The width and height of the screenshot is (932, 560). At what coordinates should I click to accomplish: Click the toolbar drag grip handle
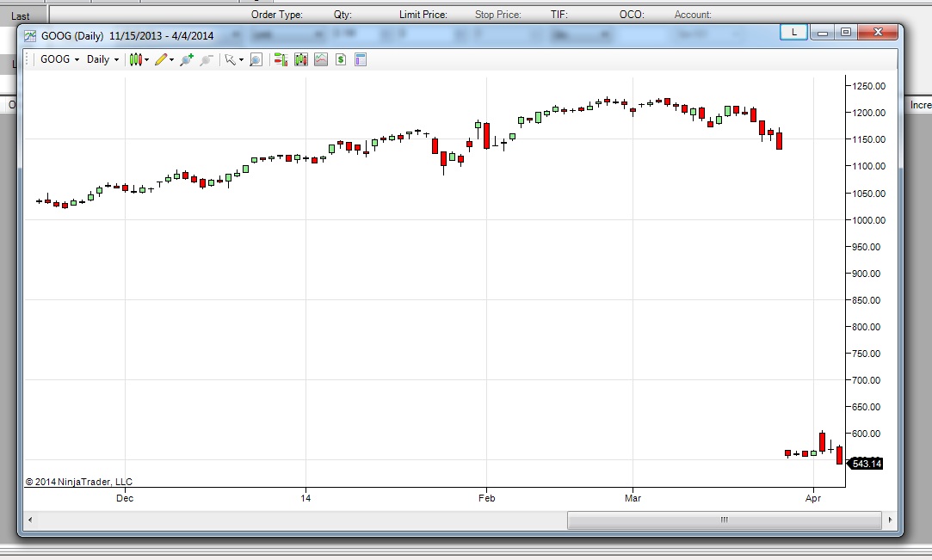pyautogui.click(x=27, y=59)
